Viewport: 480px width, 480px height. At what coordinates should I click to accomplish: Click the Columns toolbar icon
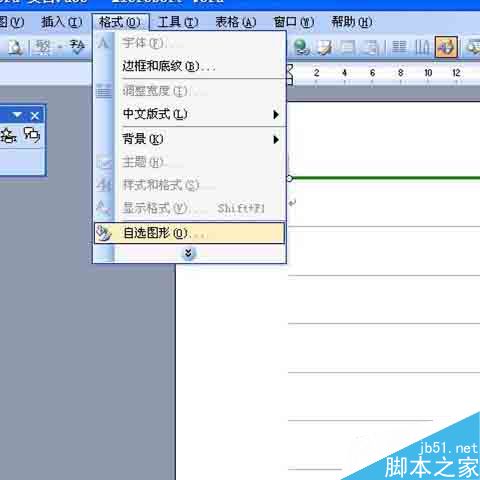[x=399, y=47]
